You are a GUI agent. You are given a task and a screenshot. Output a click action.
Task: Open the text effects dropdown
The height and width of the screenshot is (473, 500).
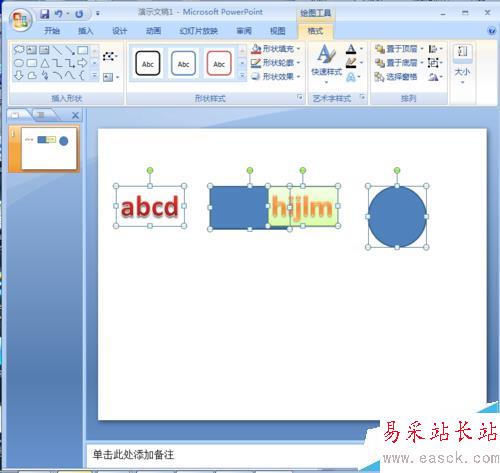[x=354, y=77]
